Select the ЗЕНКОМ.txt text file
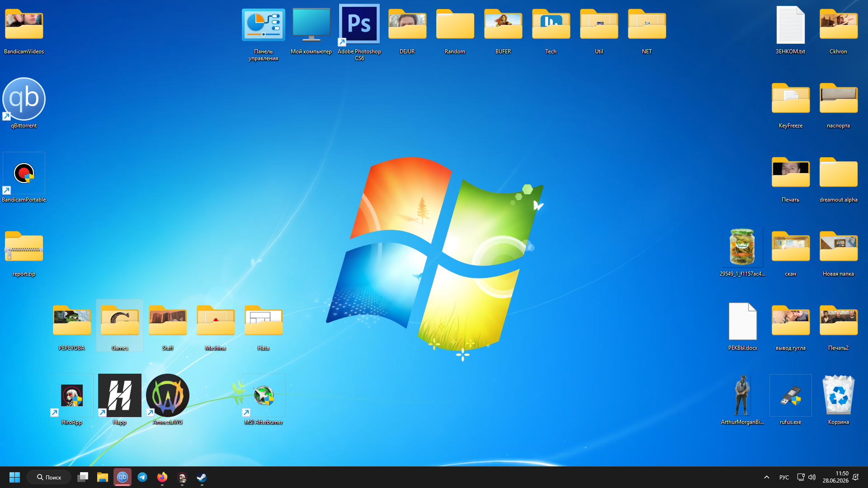 [x=791, y=30]
